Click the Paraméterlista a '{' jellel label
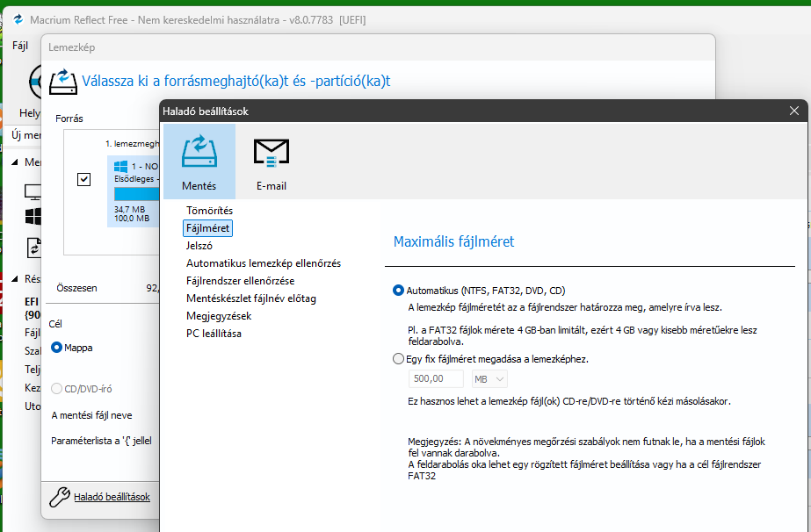This screenshot has width=811, height=532. 101,441
